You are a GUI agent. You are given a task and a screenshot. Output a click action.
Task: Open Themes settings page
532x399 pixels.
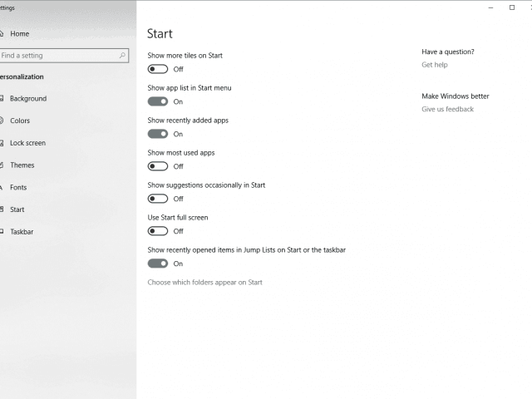(x=22, y=165)
